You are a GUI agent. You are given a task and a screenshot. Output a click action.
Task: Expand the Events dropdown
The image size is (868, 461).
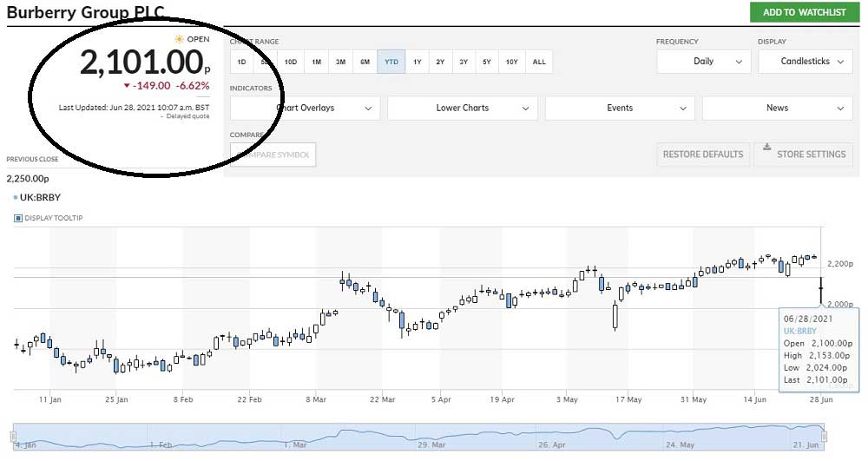pos(620,108)
